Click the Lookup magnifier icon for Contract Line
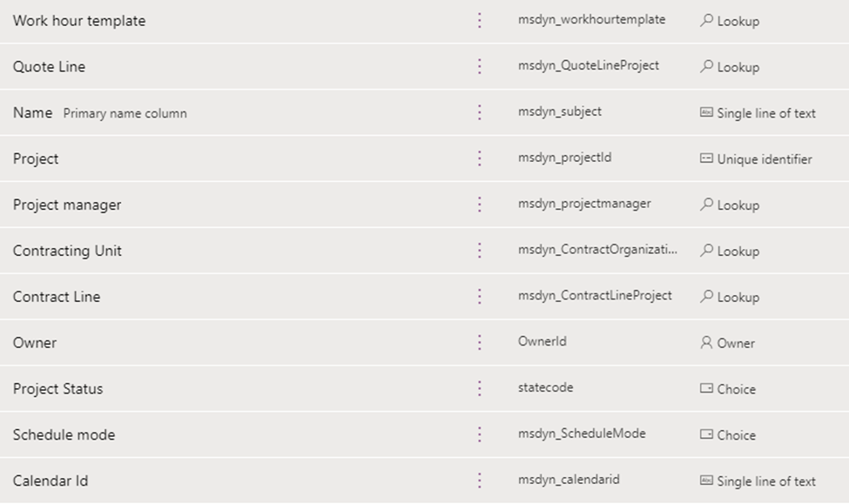 (706, 297)
